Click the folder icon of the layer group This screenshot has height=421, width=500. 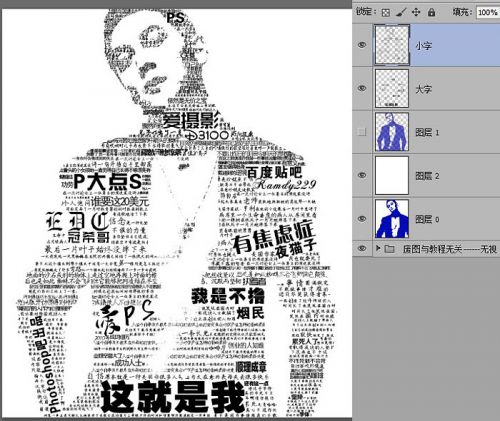389,249
